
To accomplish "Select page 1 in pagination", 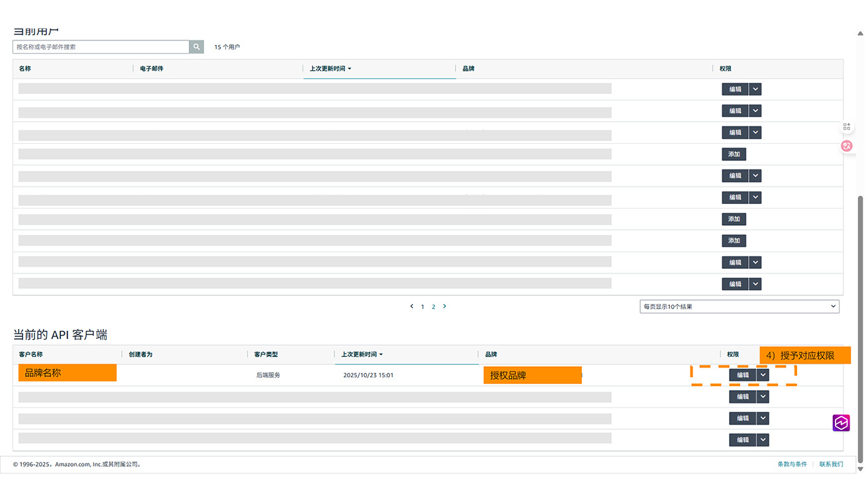I will coord(422,307).
